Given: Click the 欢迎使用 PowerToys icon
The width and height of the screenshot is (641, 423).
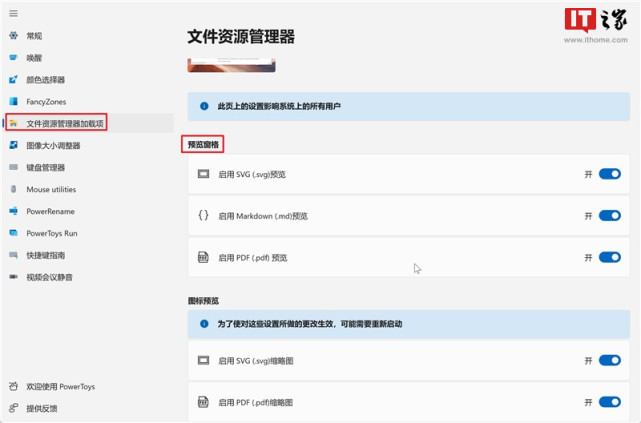Looking at the screenshot, I should (13, 386).
